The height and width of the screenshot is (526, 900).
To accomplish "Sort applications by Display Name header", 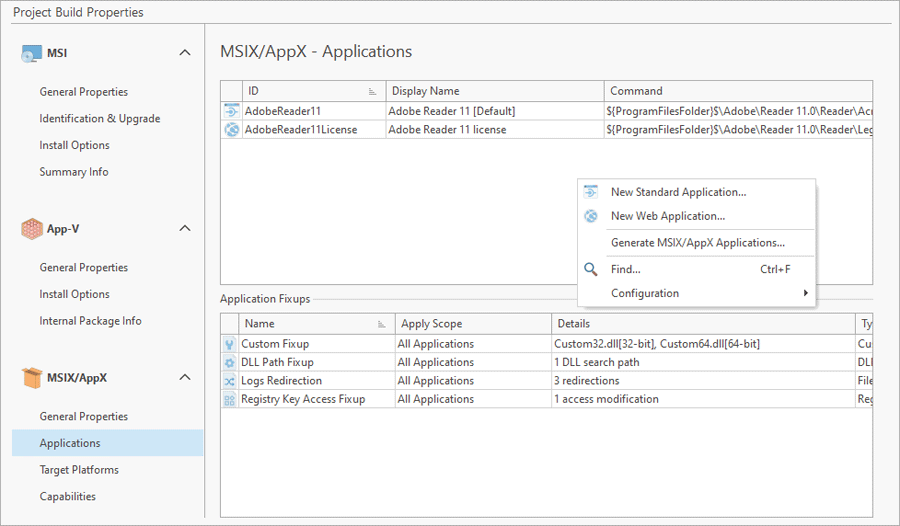I will coord(495,91).
